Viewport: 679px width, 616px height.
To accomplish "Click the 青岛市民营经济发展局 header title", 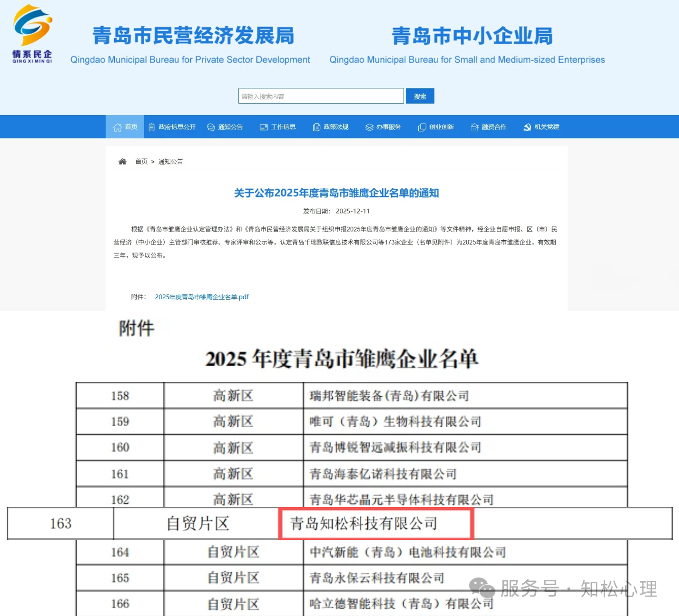I will [x=192, y=35].
